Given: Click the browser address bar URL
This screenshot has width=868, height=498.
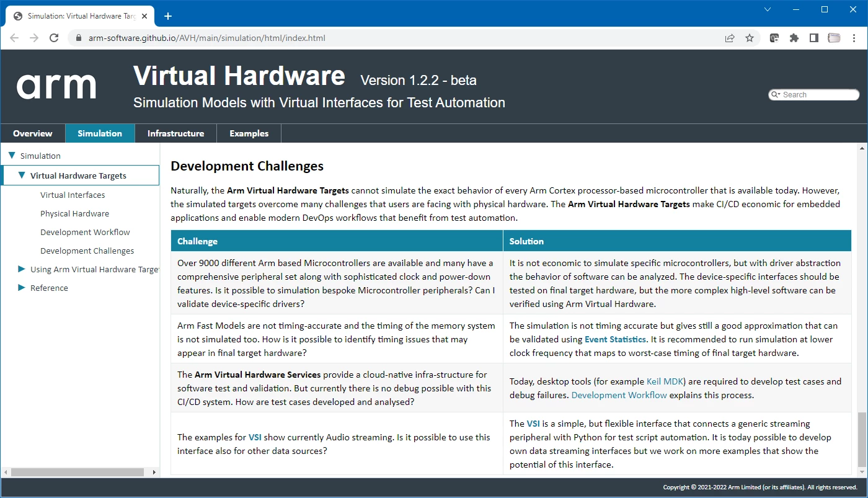Looking at the screenshot, I should point(206,38).
